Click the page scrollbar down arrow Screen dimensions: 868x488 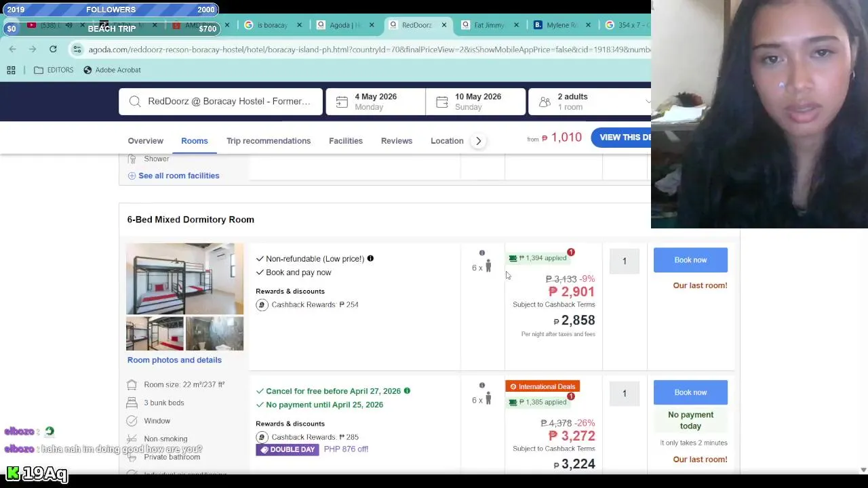click(863, 470)
